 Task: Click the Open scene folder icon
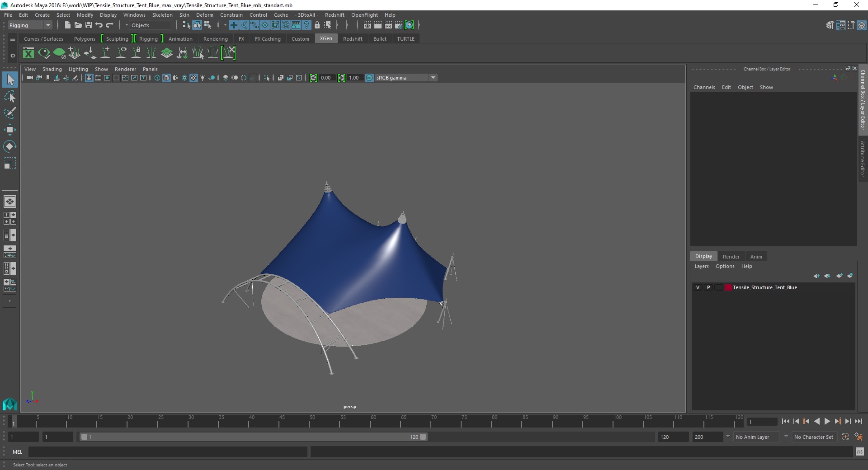(x=78, y=25)
